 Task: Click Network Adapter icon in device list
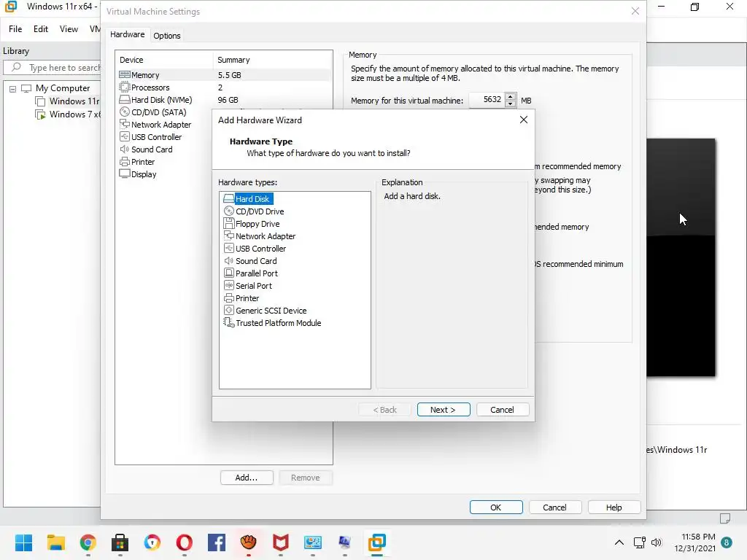(124, 124)
